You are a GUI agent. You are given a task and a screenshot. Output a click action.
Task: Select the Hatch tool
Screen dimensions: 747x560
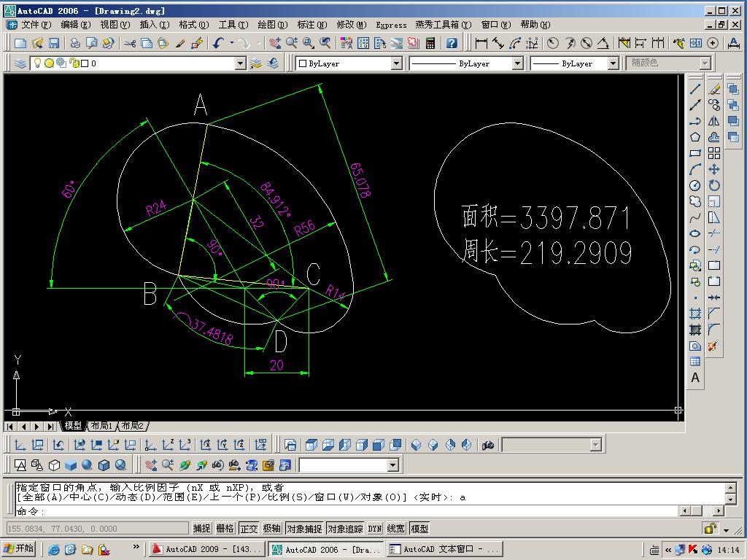[x=695, y=314]
